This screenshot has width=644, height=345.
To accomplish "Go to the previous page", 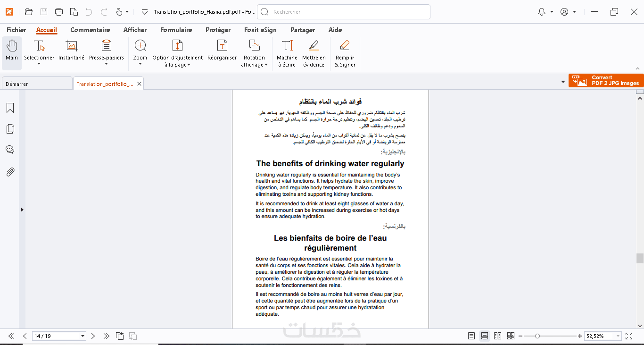I will [x=25, y=336].
